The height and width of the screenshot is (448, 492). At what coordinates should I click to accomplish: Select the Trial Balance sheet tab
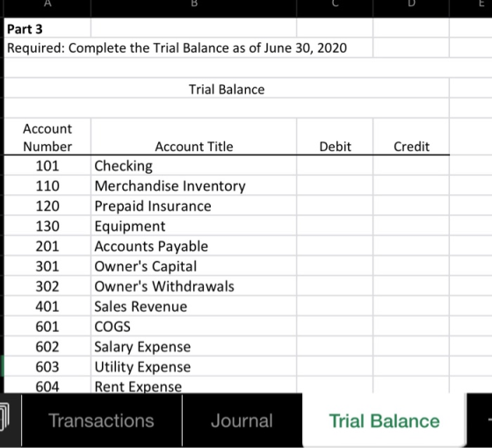click(385, 421)
